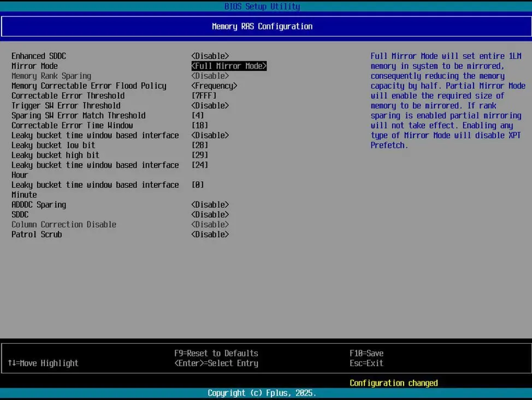532x400 pixels.
Task: Disable the Full Mirror Mode setting
Action: (x=228, y=65)
